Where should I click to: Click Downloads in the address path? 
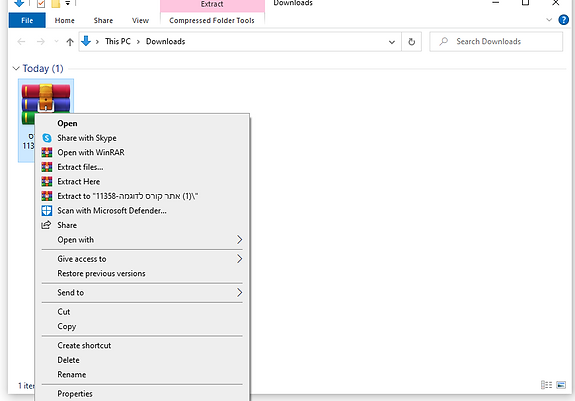pos(165,41)
